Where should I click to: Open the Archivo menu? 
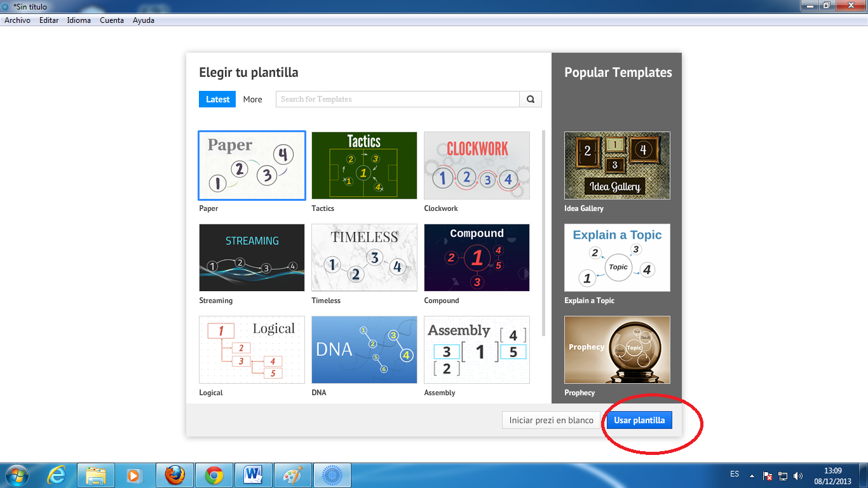(x=17, y=20)
